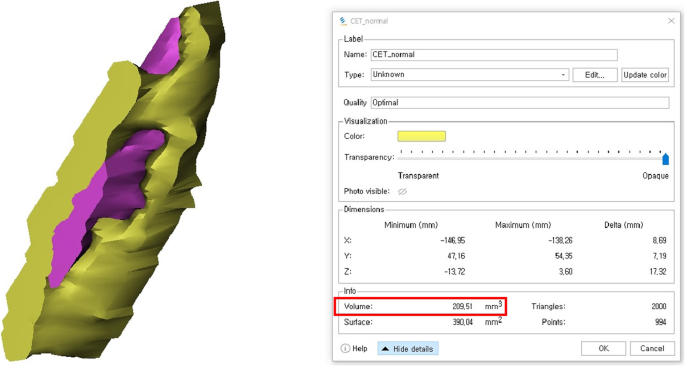Select the Points count 994

661,322
